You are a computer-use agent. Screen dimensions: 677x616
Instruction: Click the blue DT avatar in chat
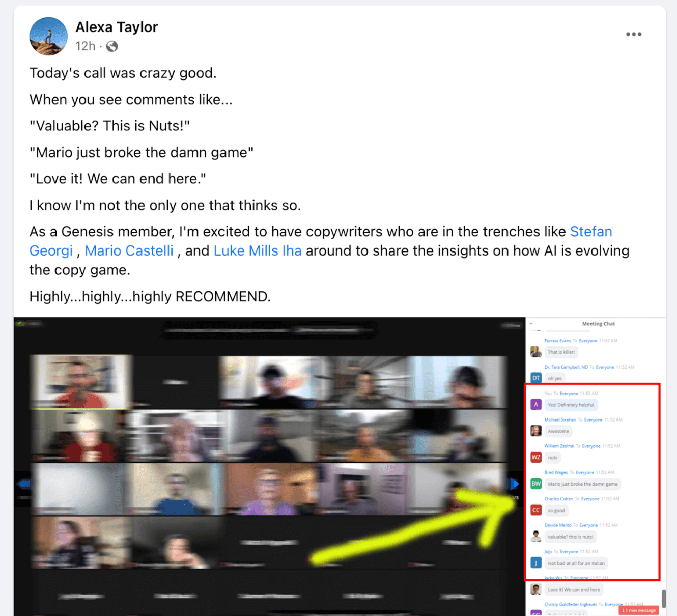click(535, 378)
